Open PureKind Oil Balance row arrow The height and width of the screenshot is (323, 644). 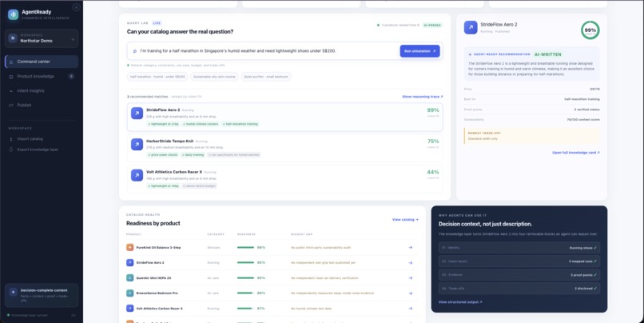[411, 247]
